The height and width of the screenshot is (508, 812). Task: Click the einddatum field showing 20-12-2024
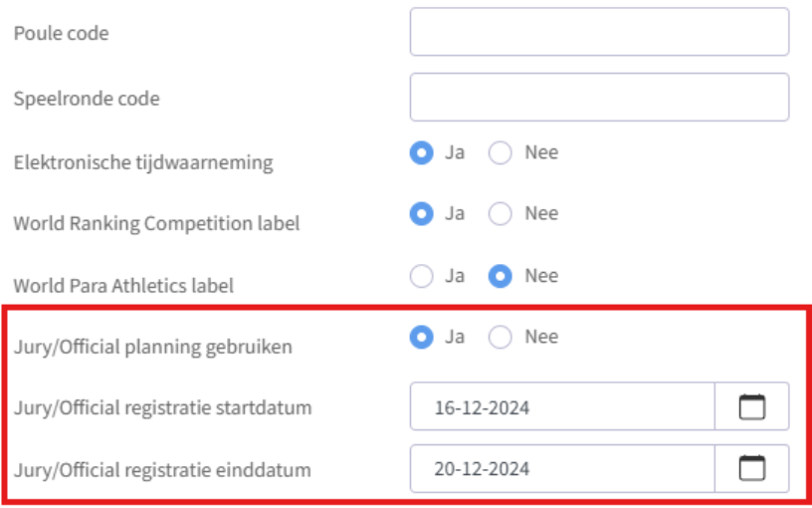(x=562, y=468)
